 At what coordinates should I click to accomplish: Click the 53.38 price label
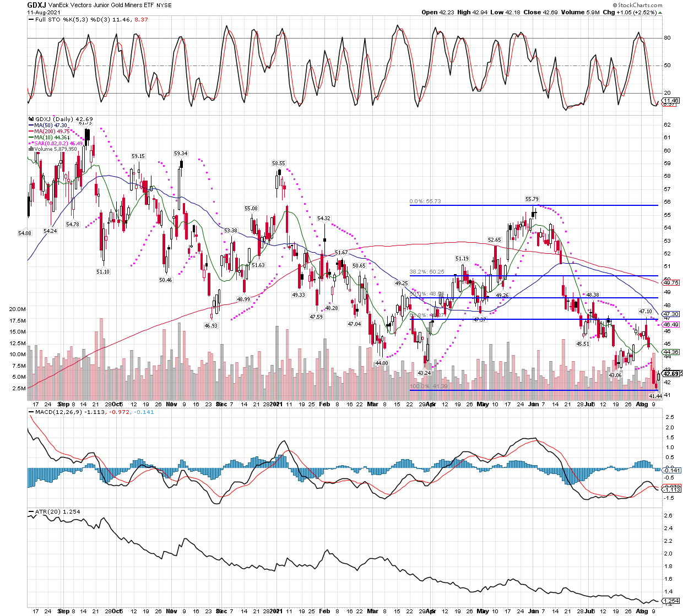point(230,231)
